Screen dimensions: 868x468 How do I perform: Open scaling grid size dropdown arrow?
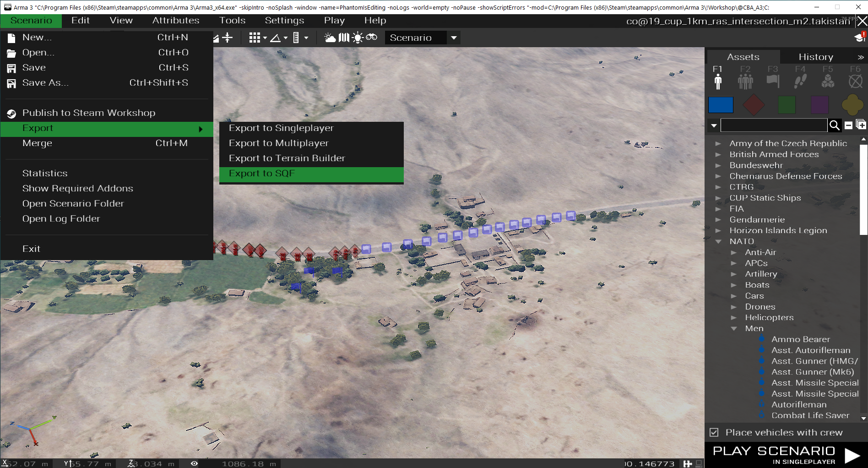[306, 38]
